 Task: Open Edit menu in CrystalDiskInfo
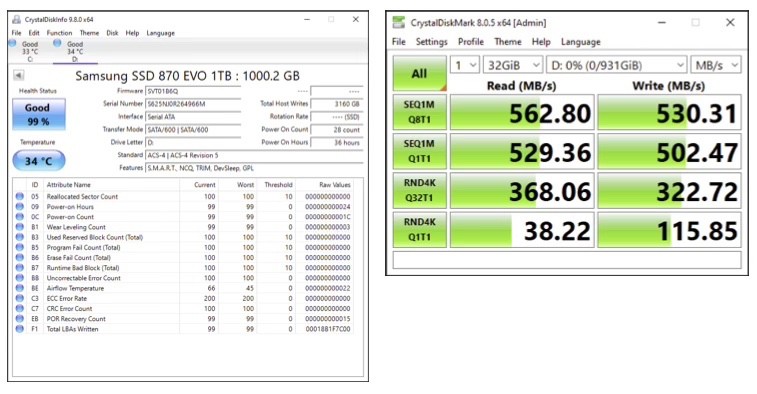34,33
